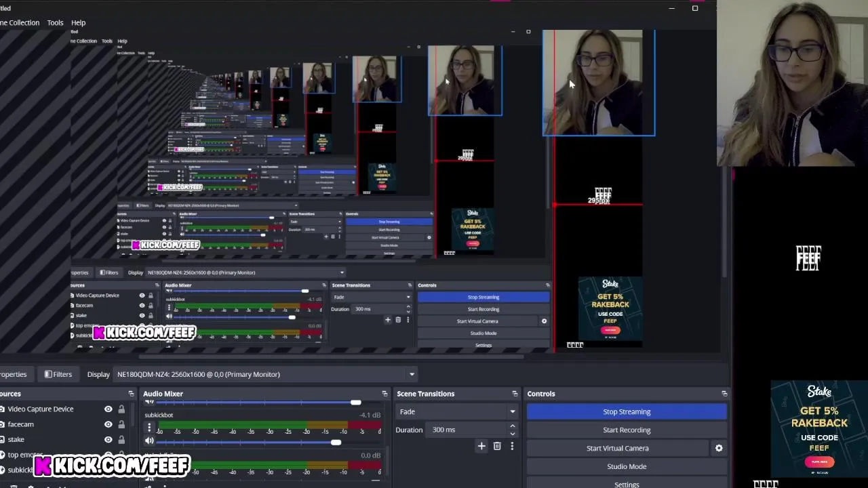Image resolution: width=868 pixels, height=488 pixels.
Task: Expand the Display monitor dropdown
Action: point(265,374)
